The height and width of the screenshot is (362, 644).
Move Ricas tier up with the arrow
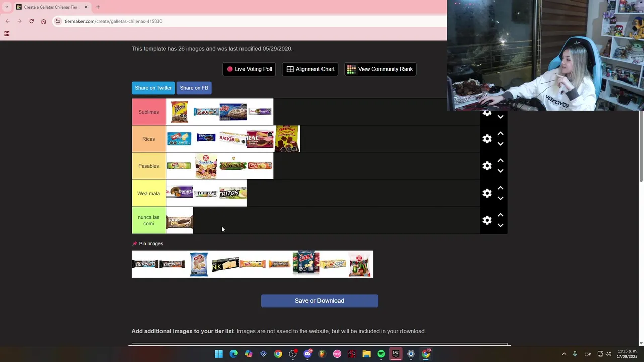pyautogui.click(x=500, y=134)
